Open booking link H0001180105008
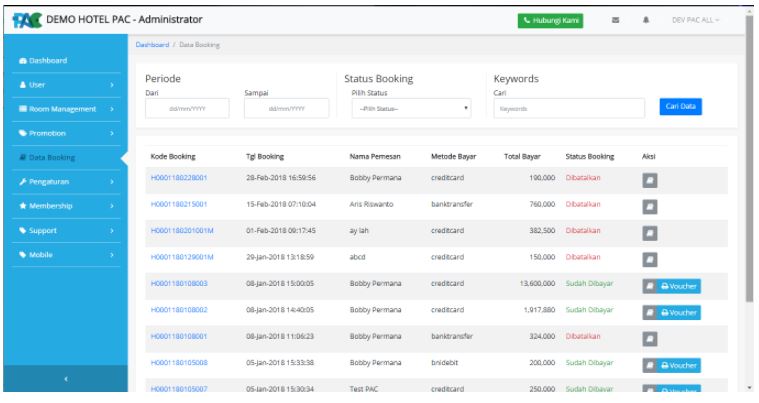 pyautogui.click(x=179, y=362)
